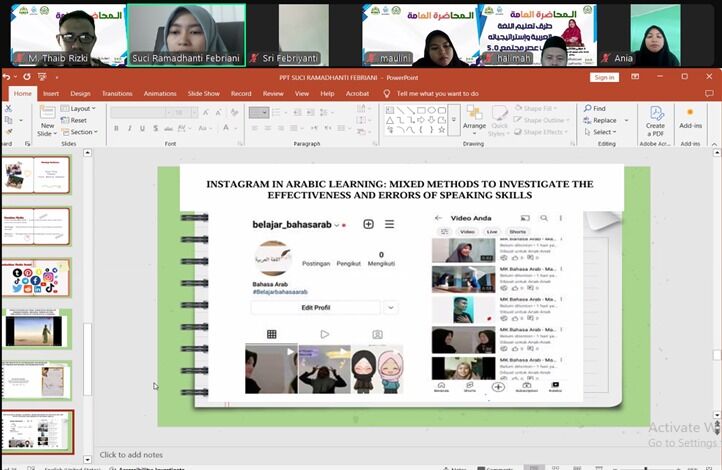Viewport: 722px width, 470px height.
Task: Choose the straight Line shape
Action: coord(400,110)
